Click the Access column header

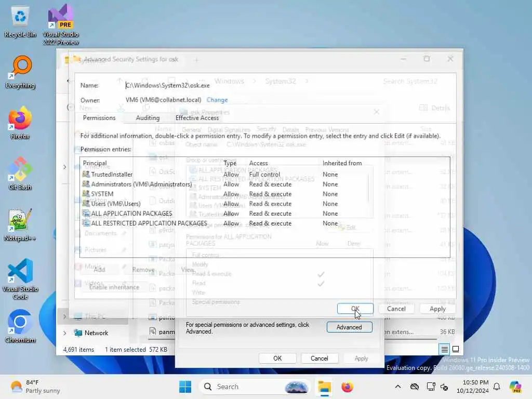click(259, 163)
